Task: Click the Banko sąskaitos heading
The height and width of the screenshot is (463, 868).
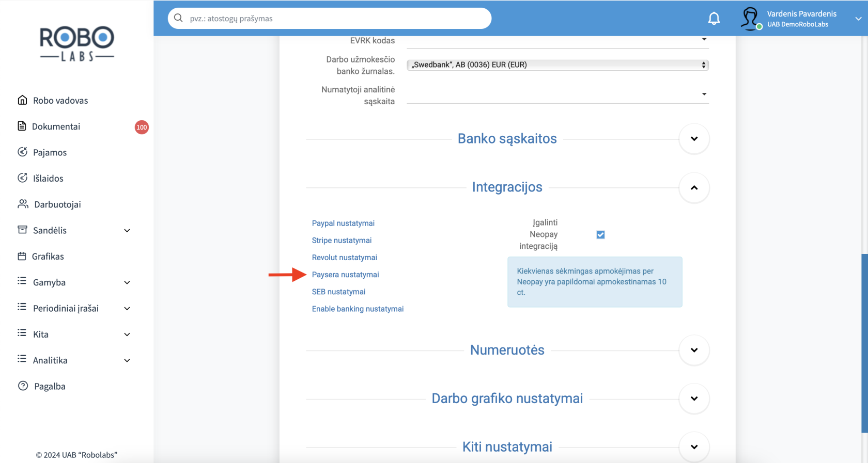Action: 507,138
